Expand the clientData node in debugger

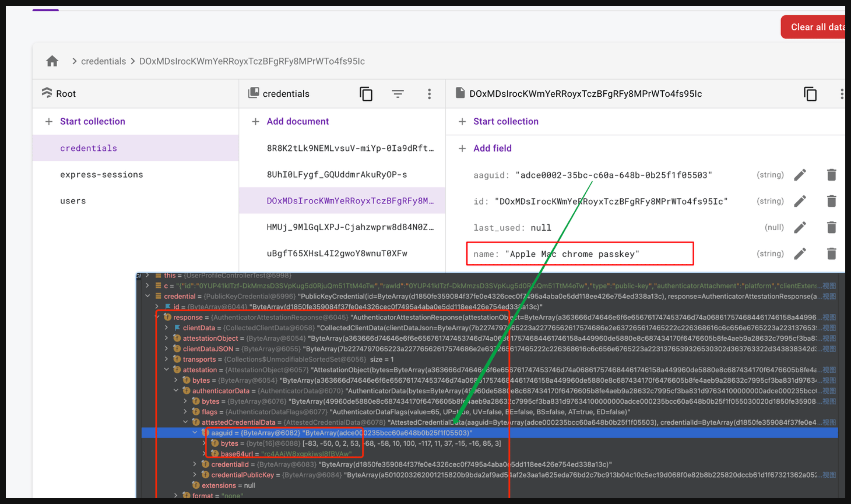click(x=166, y=328)
